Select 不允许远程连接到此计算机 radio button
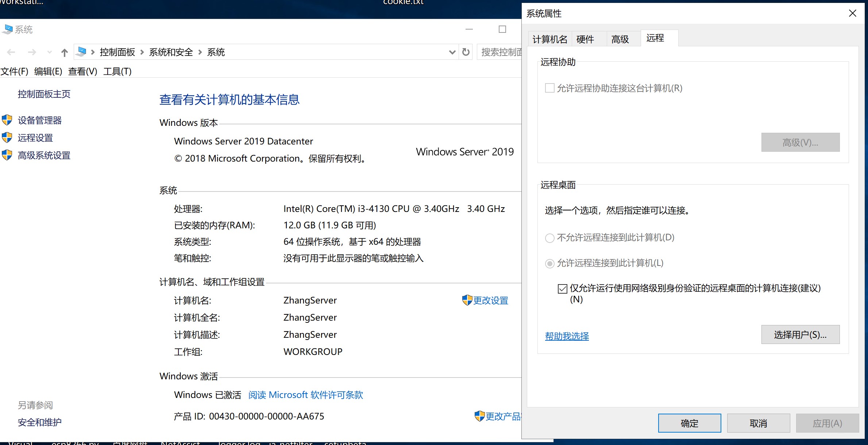868x445 pixels. click(x=549, y=238)
